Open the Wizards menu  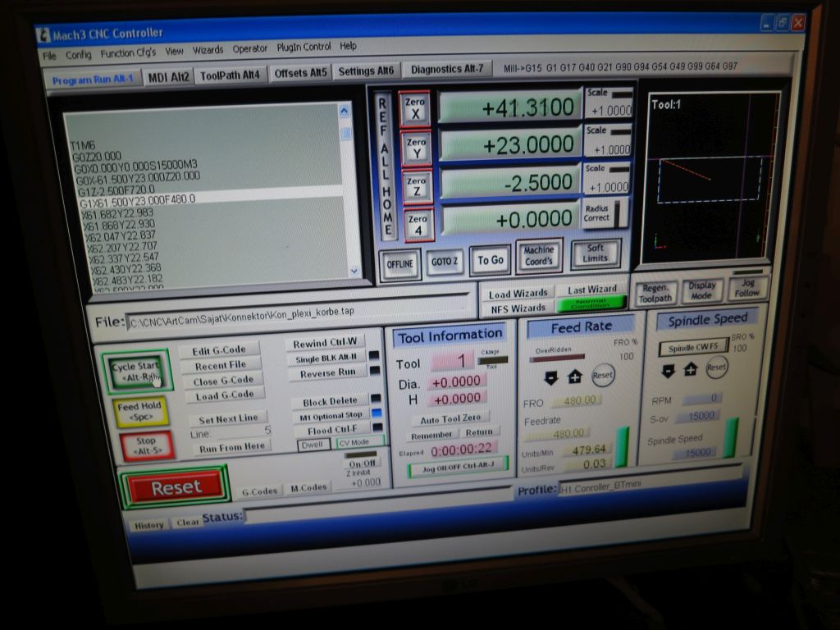point(208,50)
